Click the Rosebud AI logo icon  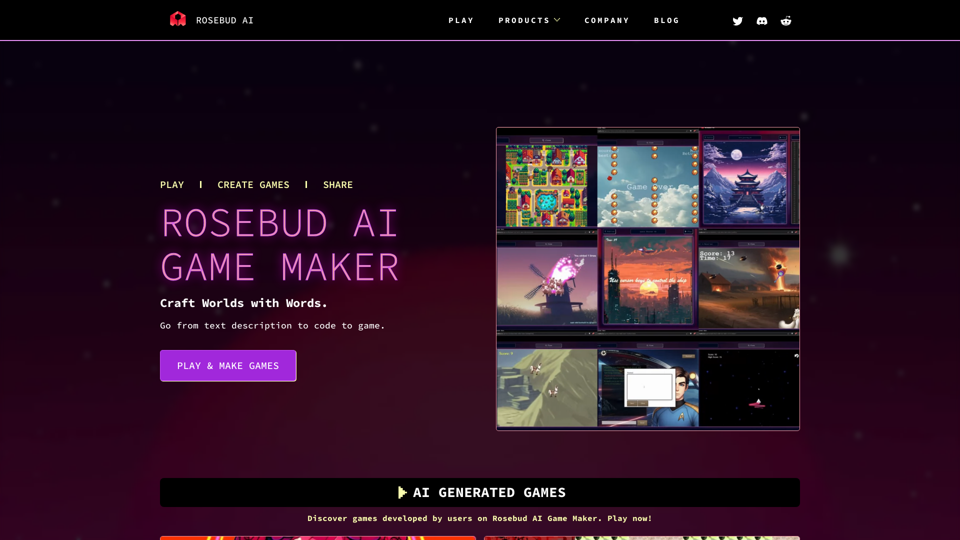178,20
